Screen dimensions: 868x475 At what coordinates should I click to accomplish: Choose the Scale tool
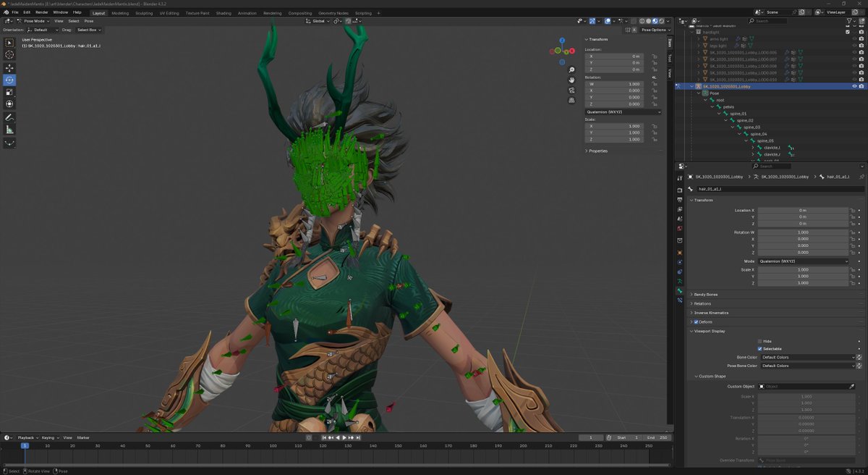pos(9,92)
